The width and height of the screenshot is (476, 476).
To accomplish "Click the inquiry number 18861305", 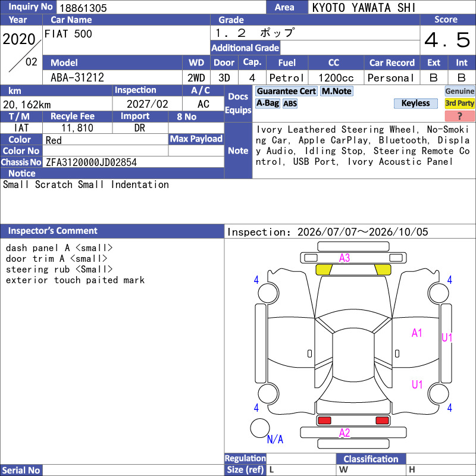I will (83, 8).
